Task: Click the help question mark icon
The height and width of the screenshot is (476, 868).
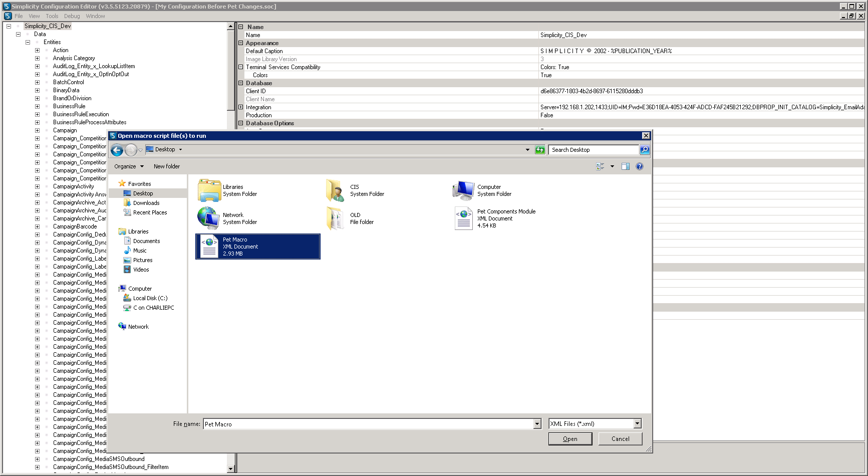Action: point(640,166)
